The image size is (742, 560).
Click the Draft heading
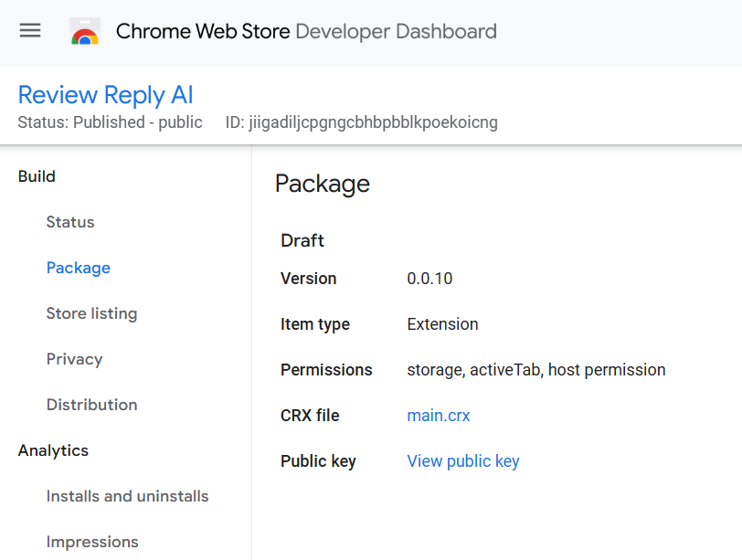pos(302,240)
